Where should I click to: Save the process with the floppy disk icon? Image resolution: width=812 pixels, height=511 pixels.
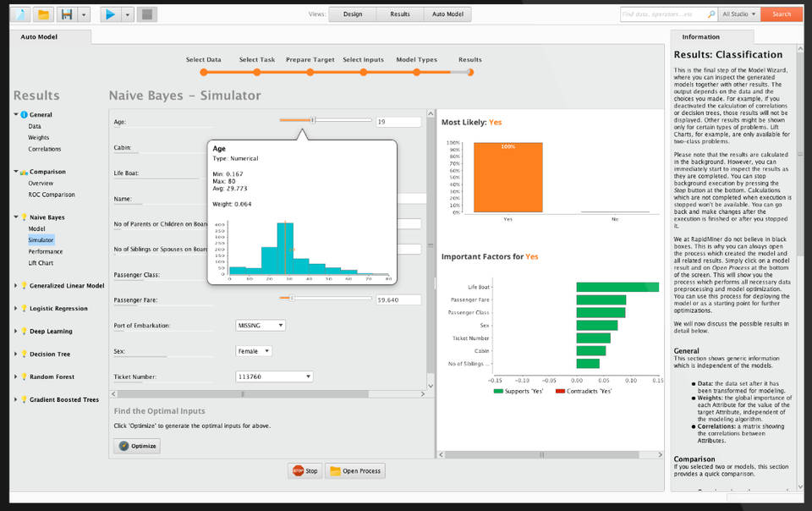pos(66,14)
